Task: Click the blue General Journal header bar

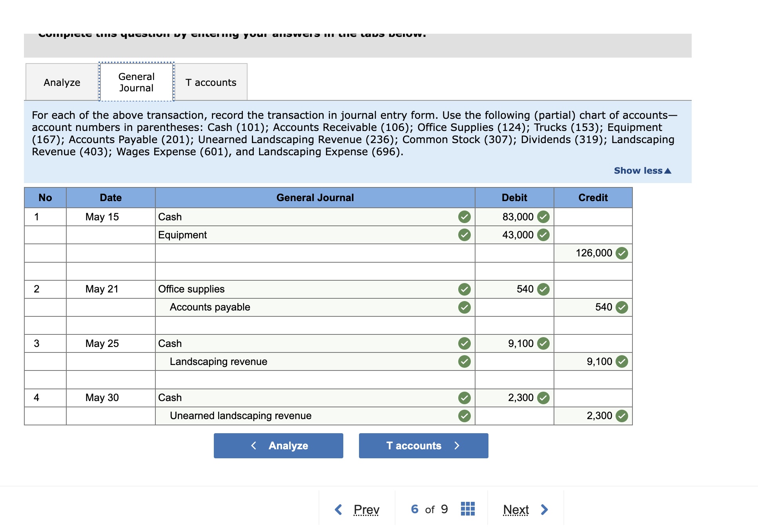Action: pos(316,198)
